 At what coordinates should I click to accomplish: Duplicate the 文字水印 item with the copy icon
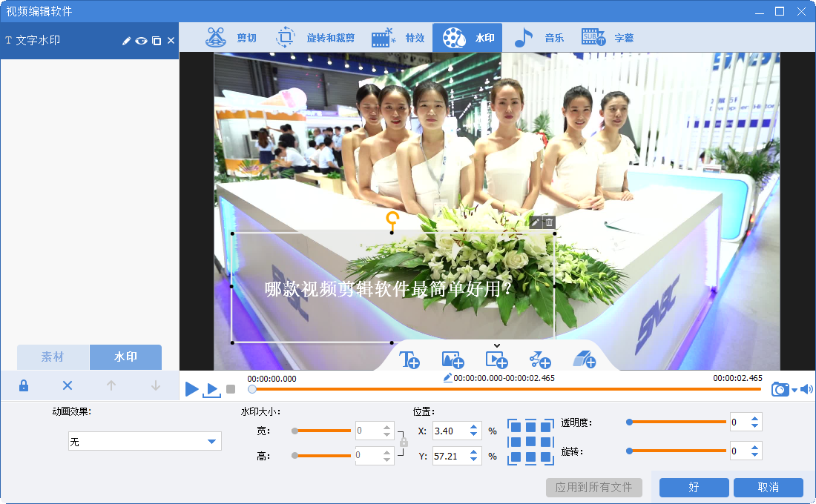click(157, 41)
